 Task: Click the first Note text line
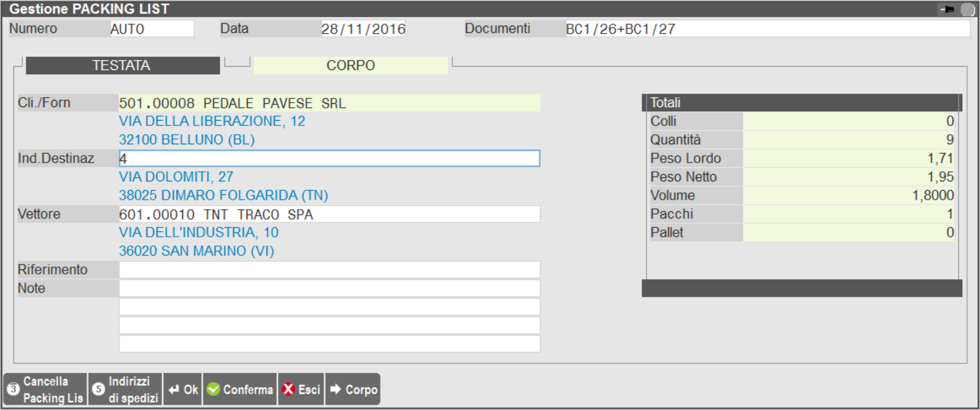pyautogui.click(x=329, y=289)
